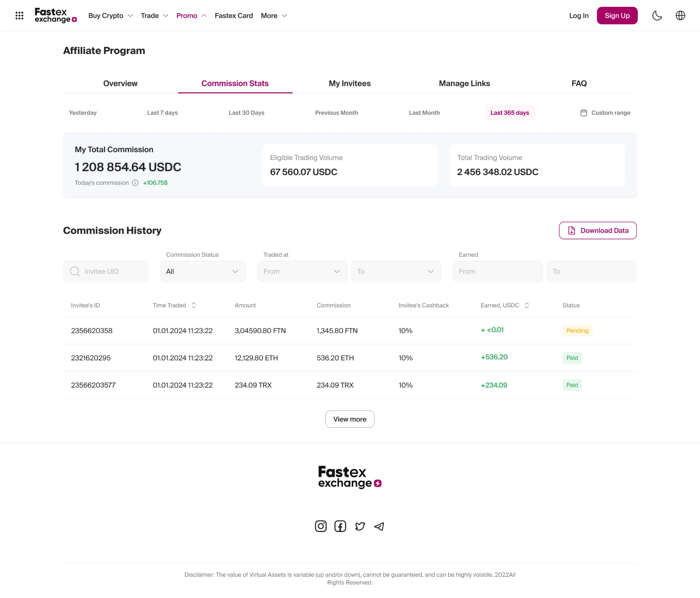Image resolution: width=700 pixels, height=598 pixels.
Task: Switch to the My Invitees tab
Action: click(x=350, y=83)
